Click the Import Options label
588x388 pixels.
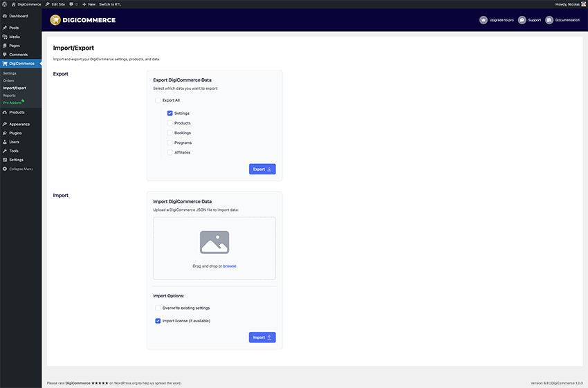169,296
